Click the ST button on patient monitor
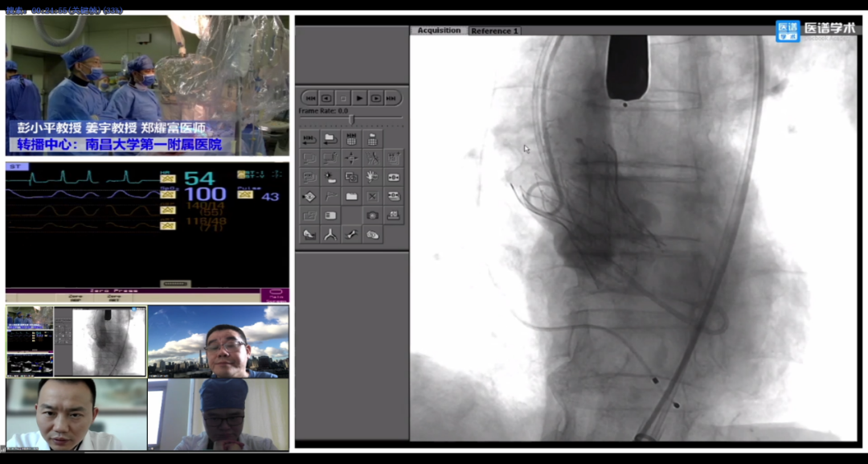This screenshot has width=868, height=464. [17, 166]
